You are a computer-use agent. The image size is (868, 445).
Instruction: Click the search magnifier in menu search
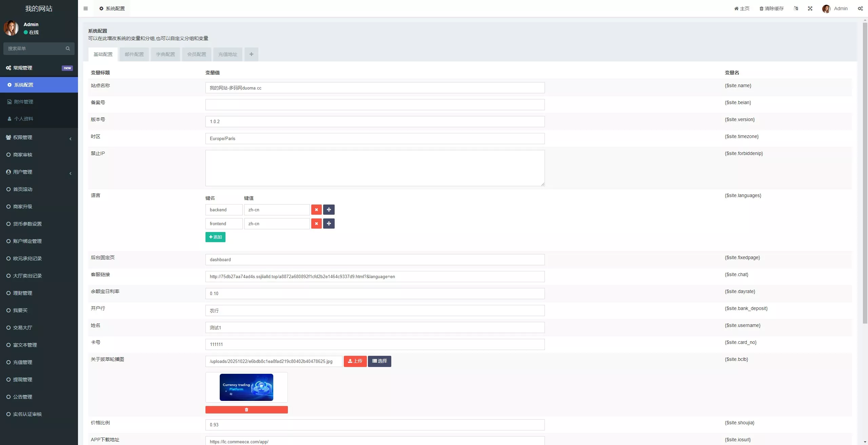pyautogui.click(x=68, y=49)
